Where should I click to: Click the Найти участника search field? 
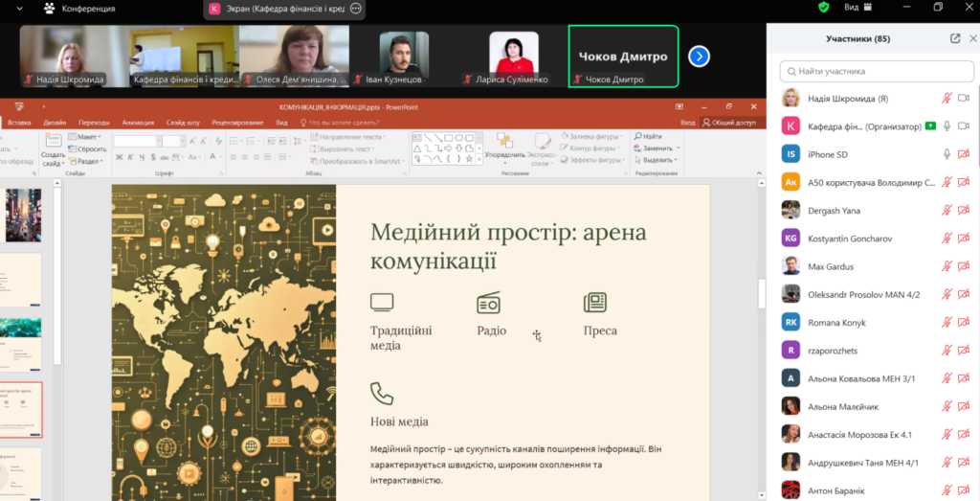pos(871,71)
